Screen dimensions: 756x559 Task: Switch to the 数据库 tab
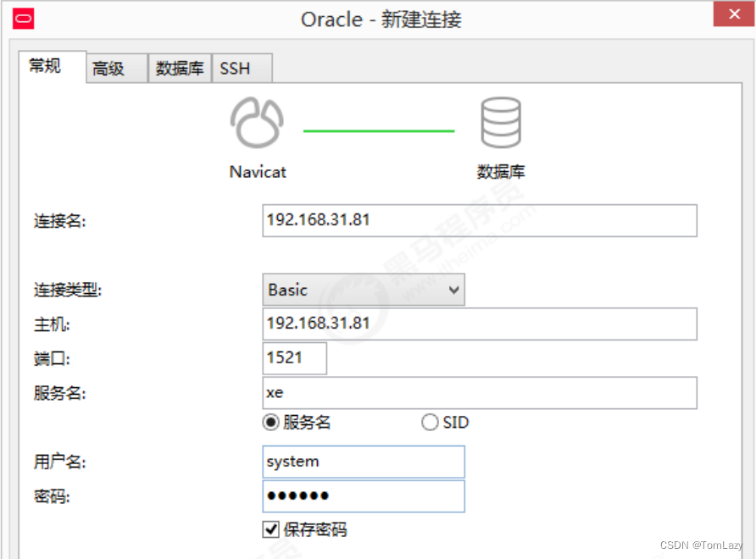tap(178, 68)
